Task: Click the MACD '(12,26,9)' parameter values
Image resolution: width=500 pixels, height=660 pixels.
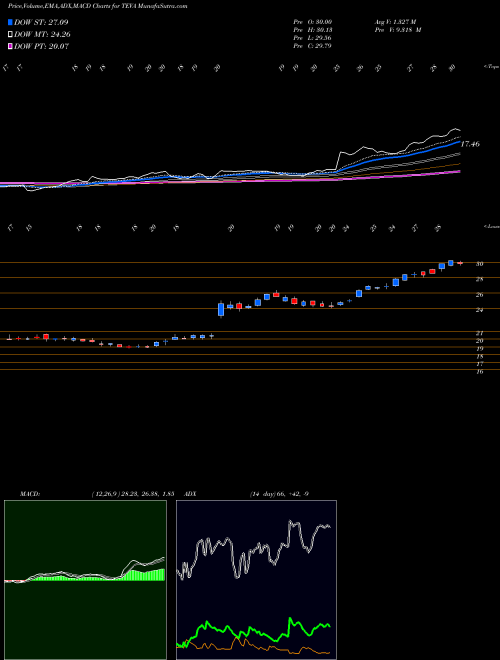Action: pyautogui.click(x=133, y=494)
